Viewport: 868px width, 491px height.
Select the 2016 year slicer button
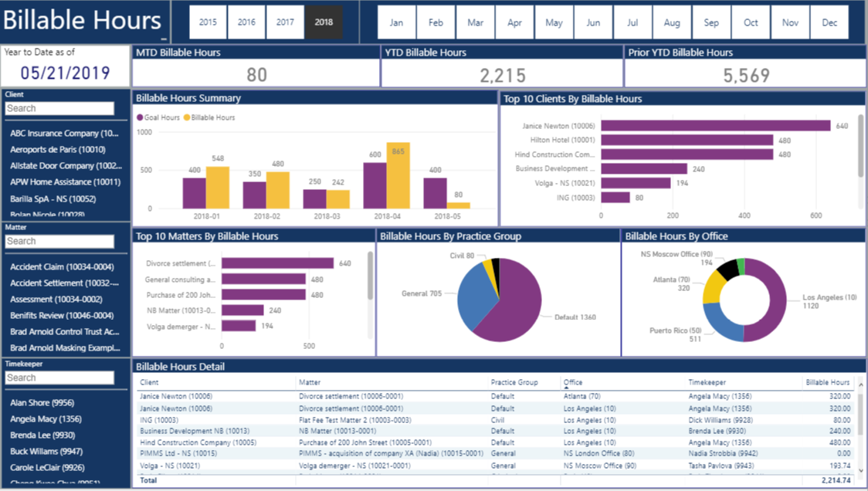tap(246, 22)
